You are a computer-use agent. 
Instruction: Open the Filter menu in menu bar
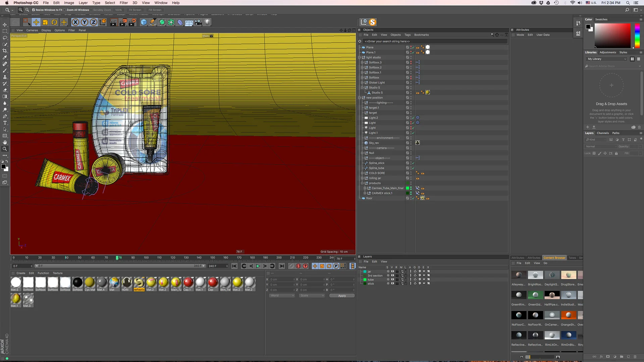(x=123, y=3)
